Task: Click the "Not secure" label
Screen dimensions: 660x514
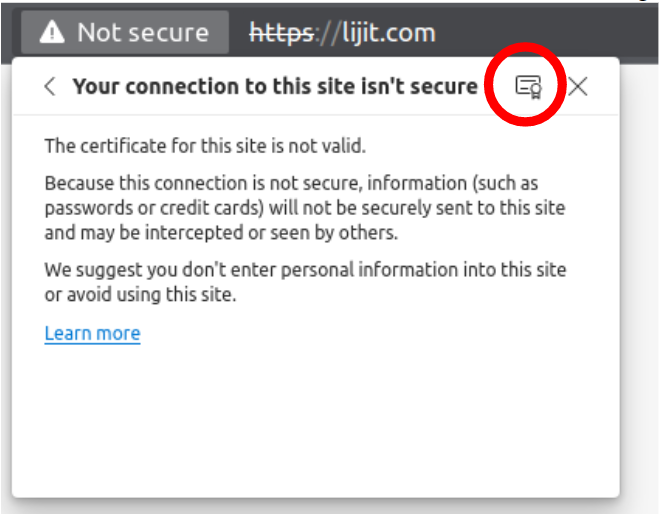Action: point(142,33)
